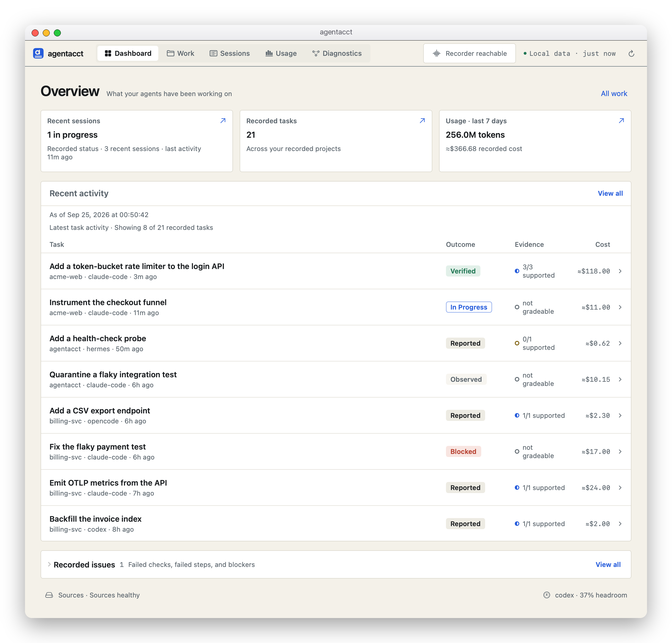Click the agentacct logo icon

38,53
